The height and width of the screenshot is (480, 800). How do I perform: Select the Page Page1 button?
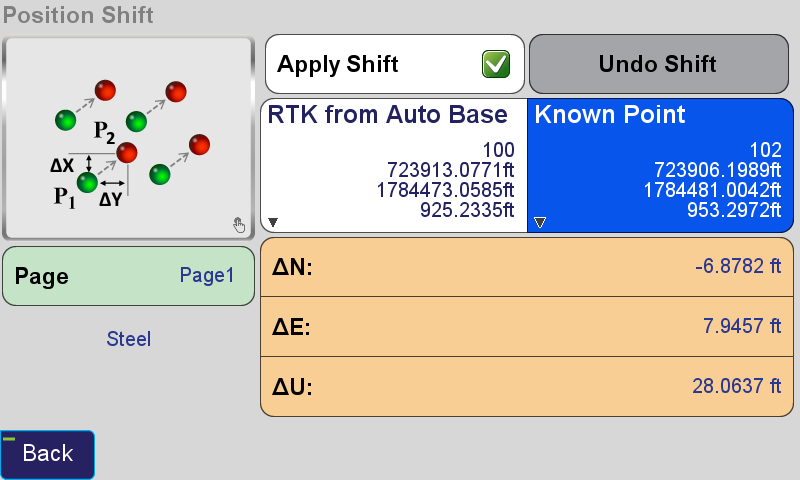pyautogui.click(x=129, y=276)
